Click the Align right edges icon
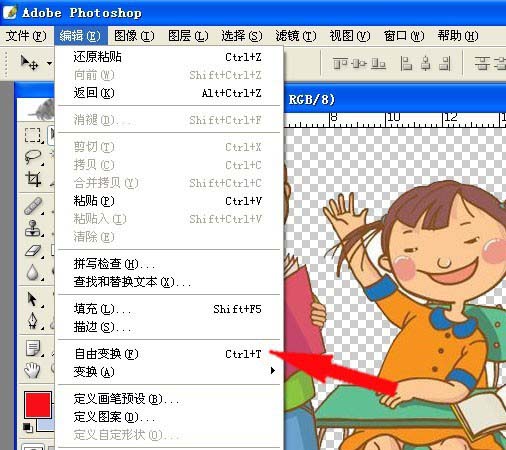 (445, 63)
